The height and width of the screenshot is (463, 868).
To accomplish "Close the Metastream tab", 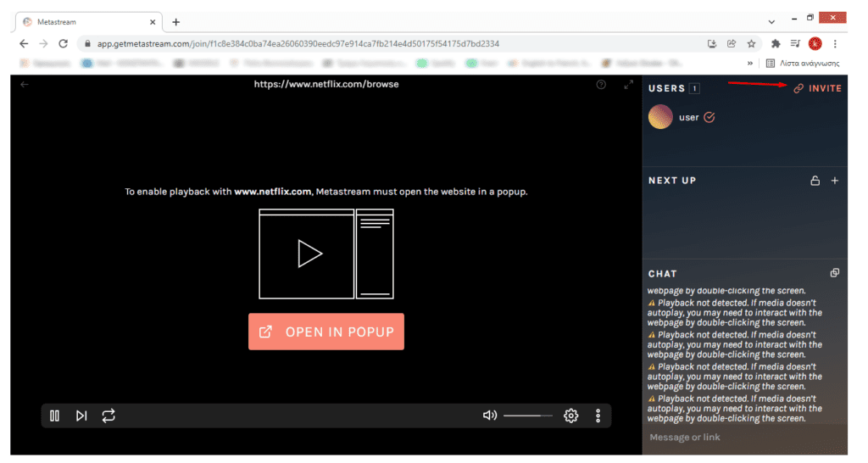I will 153,22.
